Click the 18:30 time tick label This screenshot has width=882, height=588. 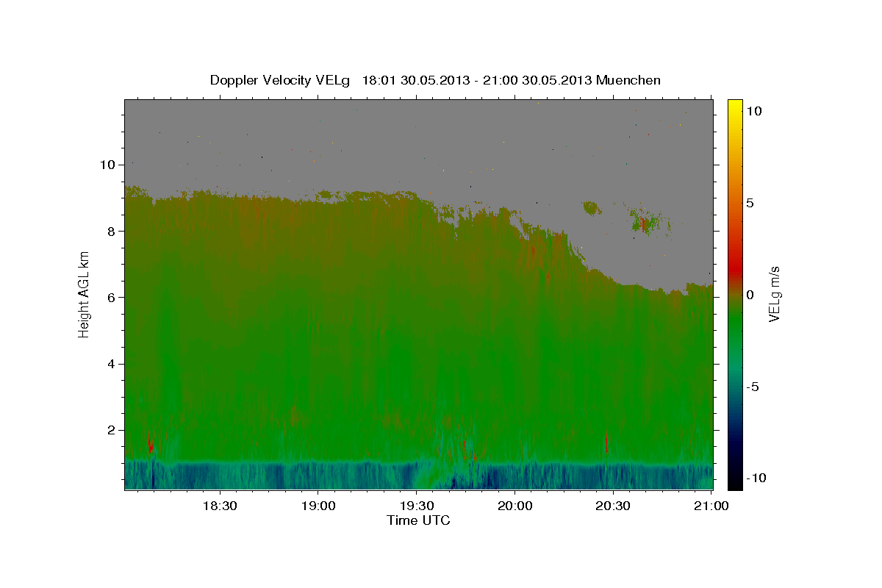[219, 506]
